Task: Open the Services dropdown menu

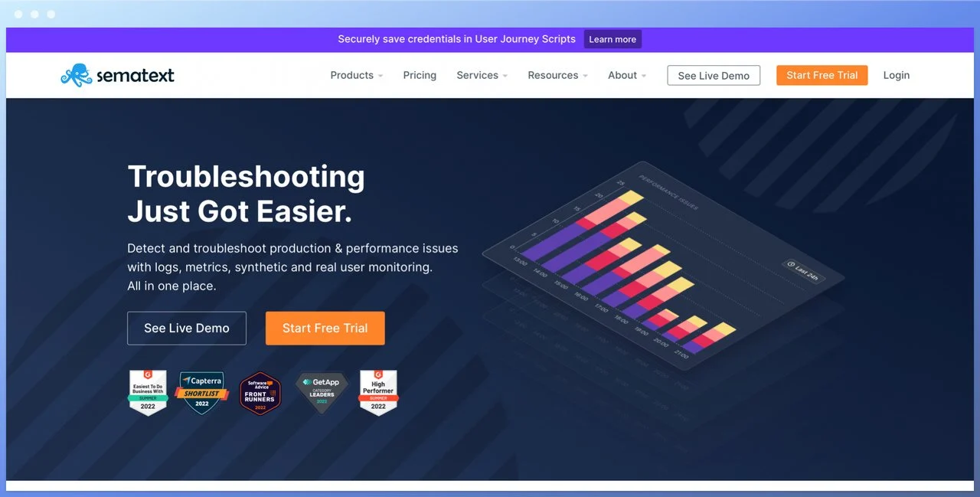Action: [482, 75]
